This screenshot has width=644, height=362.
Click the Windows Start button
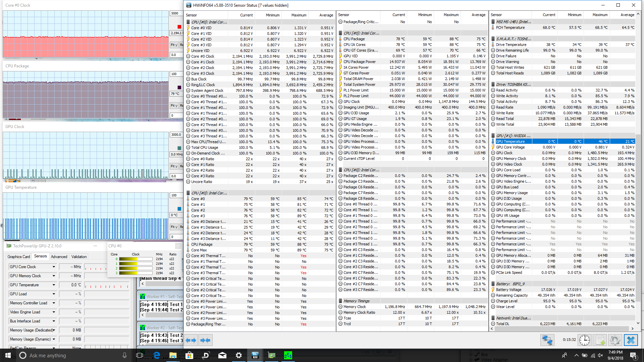8,355
